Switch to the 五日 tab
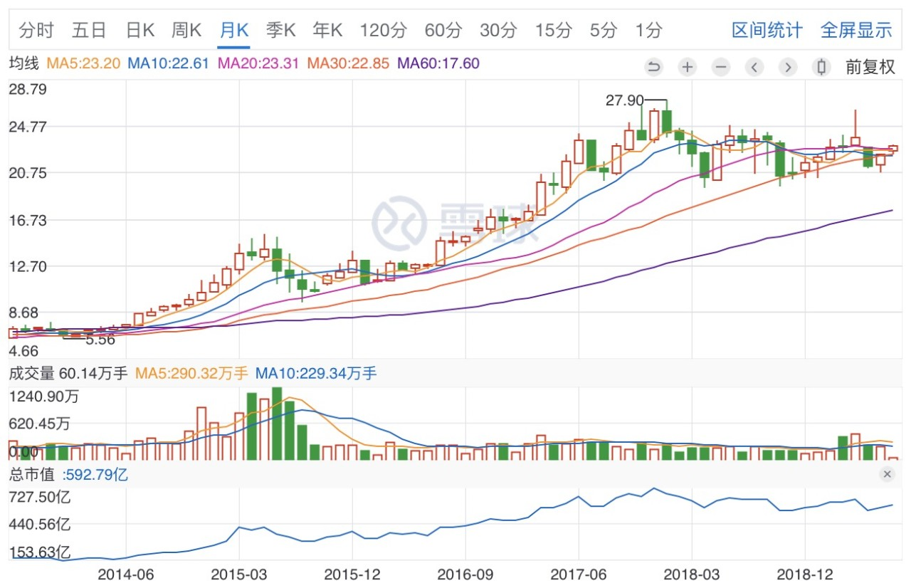This screenshot has height=588, width=911. 89,30
